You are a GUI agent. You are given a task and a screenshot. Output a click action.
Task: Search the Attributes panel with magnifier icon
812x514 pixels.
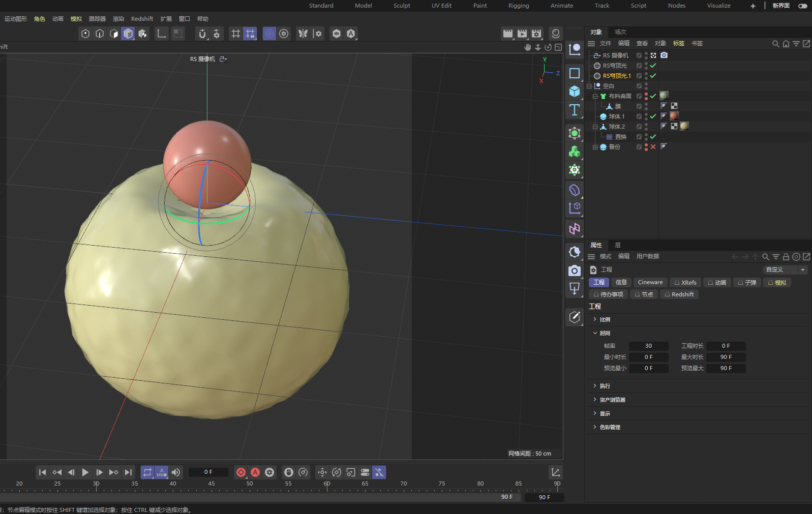[766, 257]
